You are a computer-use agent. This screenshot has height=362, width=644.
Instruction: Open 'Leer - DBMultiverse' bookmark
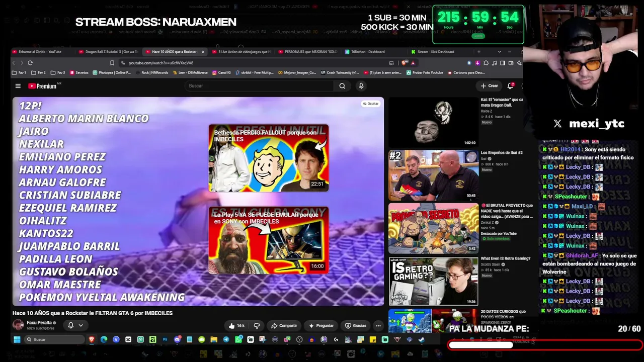(x=190, y=72)
